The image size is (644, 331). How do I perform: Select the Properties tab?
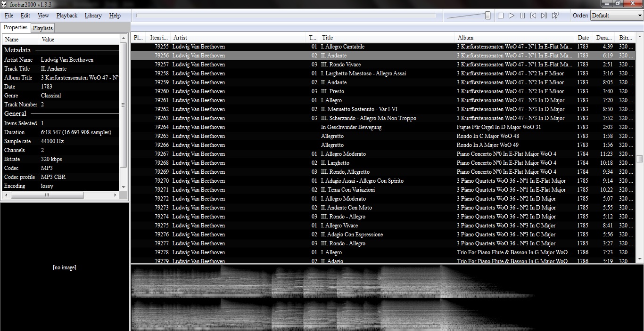click(16, 27)
